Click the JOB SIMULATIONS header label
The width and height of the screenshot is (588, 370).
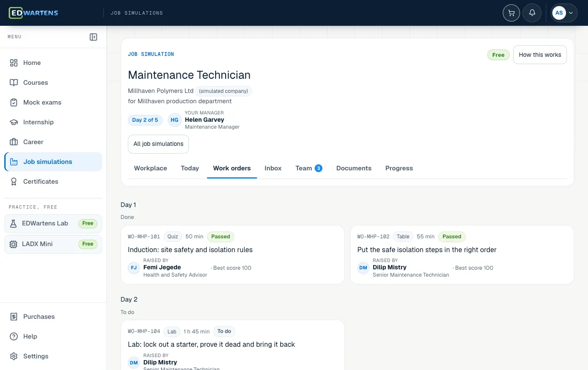coord(137,13)
